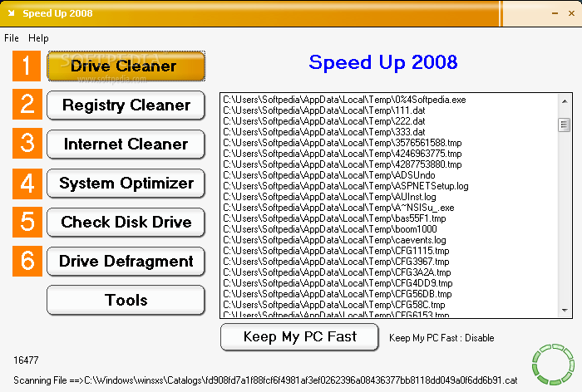This screenshot has width=582, height=392.
Task: Launch the Registry Cleaner
Action: 126,105
